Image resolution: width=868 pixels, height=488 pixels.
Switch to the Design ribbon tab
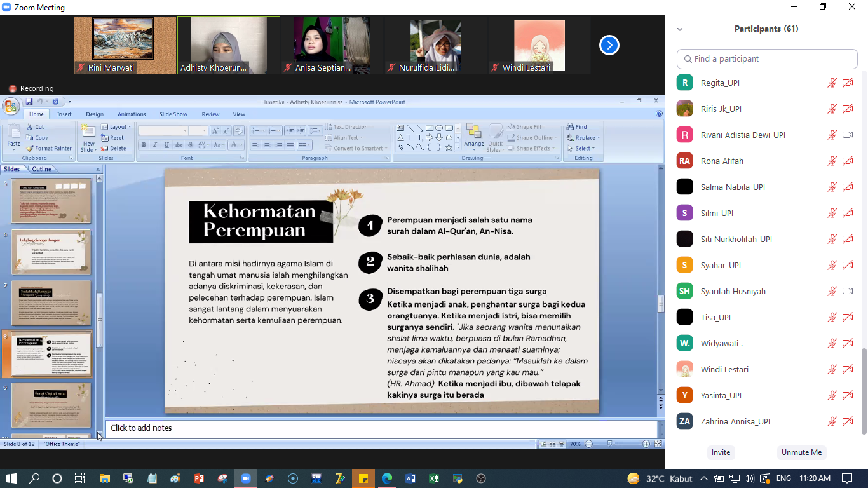point(95,114)
